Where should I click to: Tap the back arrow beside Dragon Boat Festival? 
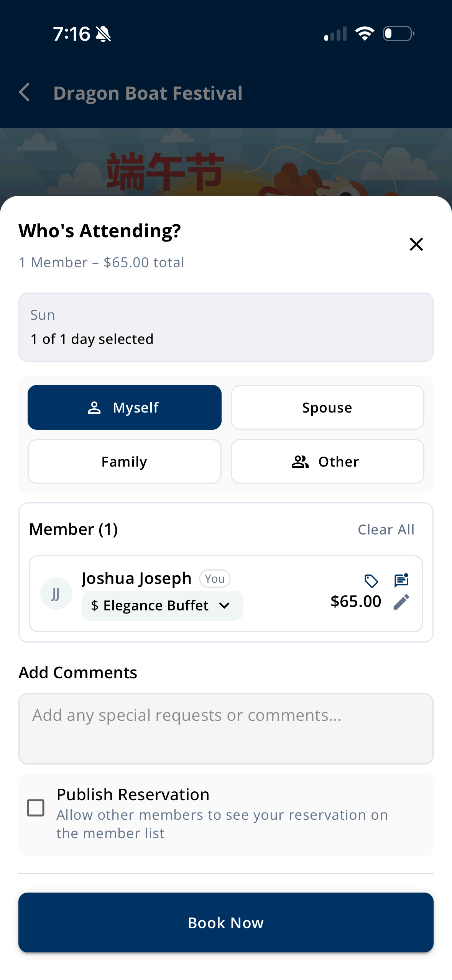[x=25, y=93]
